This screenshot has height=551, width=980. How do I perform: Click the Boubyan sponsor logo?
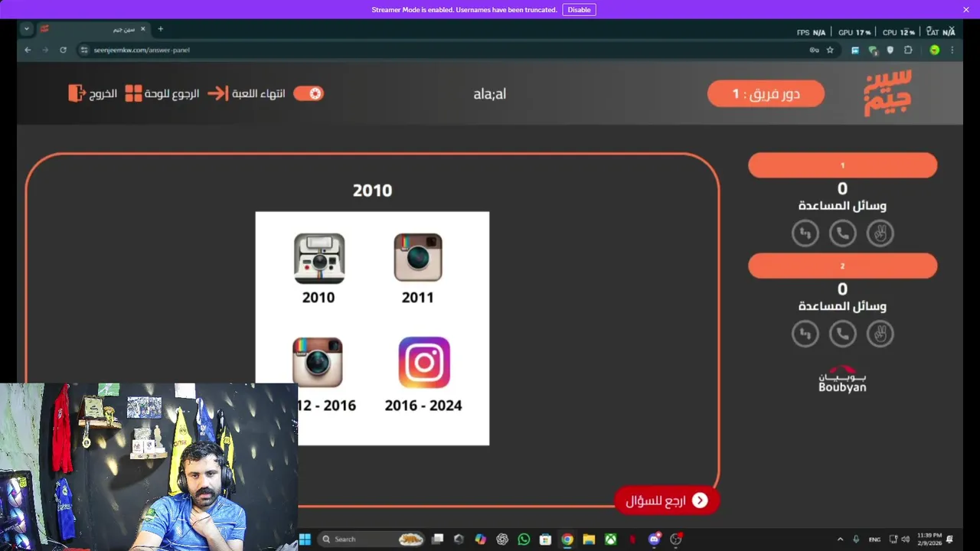(842, 379)
